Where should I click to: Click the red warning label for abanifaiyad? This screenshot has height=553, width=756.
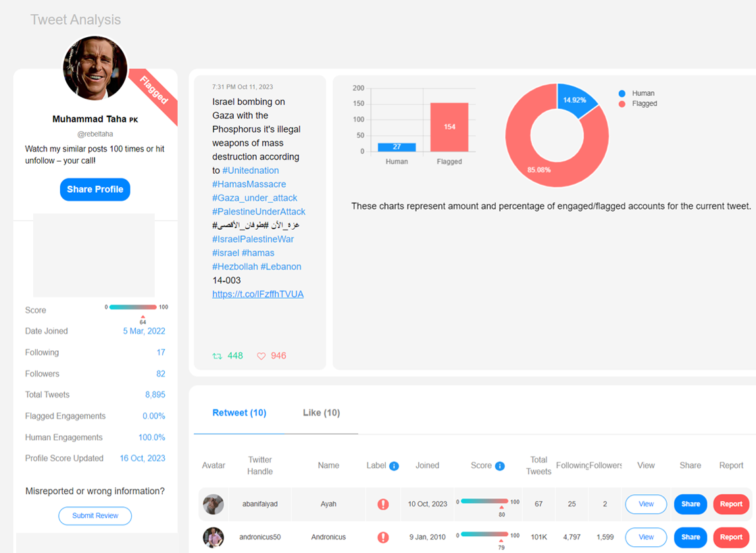(x=383, y=504)
